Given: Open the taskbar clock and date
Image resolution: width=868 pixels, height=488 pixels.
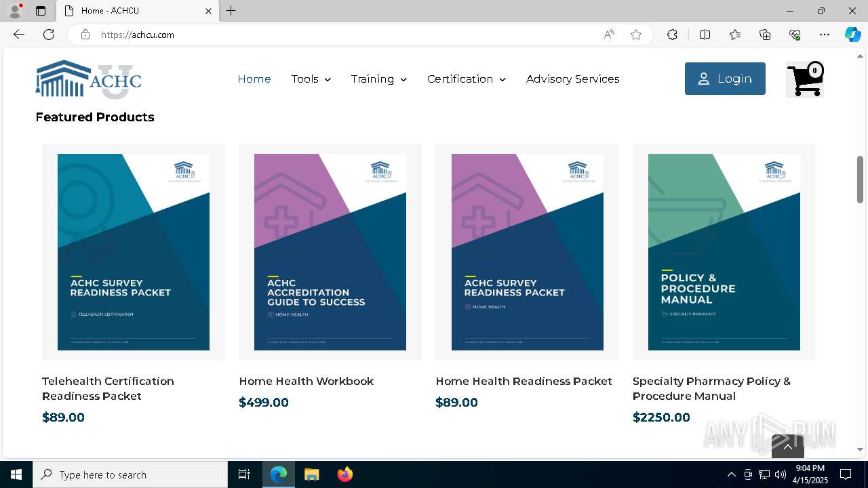Looking at the screenshot, I should (810, 474).
